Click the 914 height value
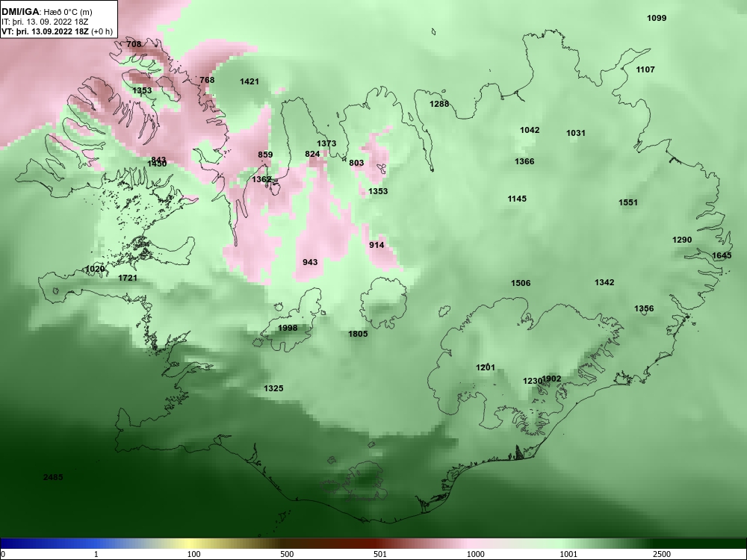This screenshot has width=747, height=560. click(376, 245)
